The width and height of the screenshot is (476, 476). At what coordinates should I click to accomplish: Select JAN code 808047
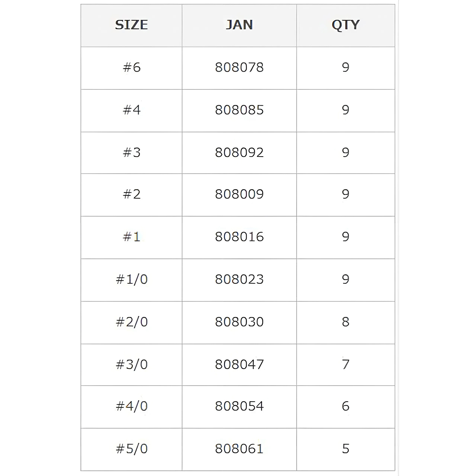tap(239, 364)
